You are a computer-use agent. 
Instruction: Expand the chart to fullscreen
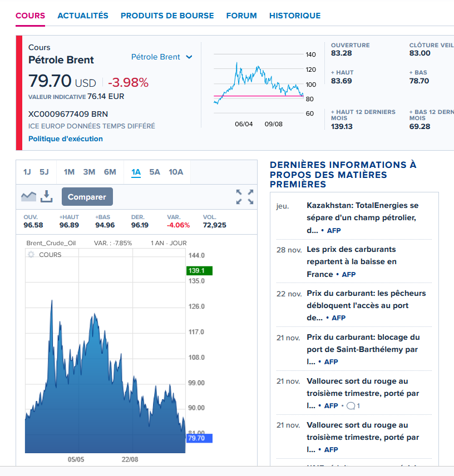244,197
